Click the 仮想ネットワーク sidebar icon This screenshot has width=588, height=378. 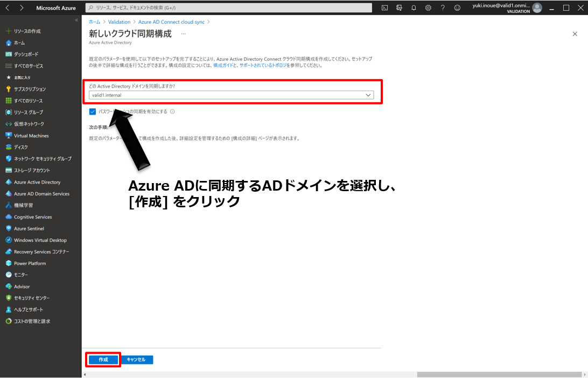tap(9, 124)
